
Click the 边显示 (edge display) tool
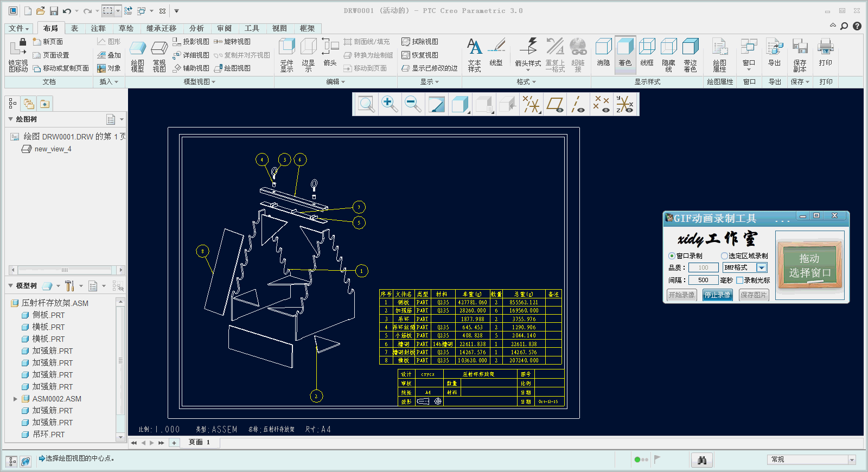308,55
